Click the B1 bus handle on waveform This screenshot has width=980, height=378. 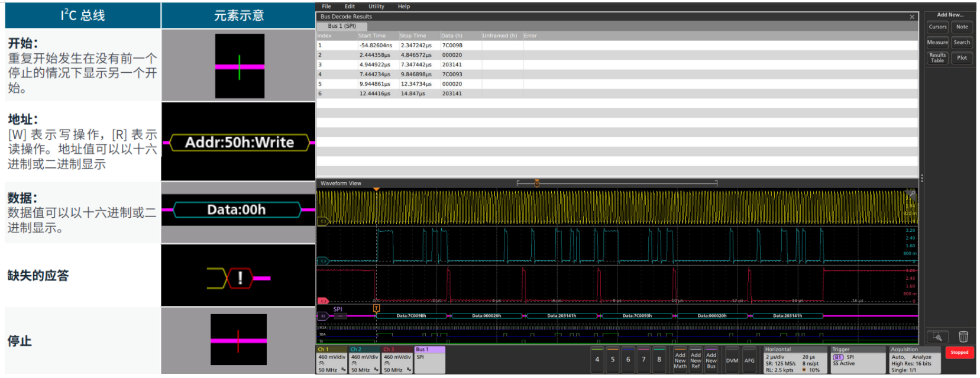(323, 316)
